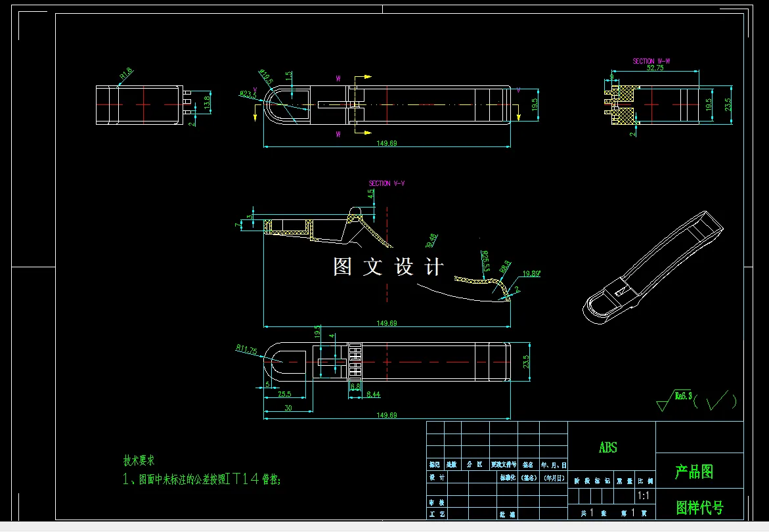This screenshot has width=769, height=532.
Task: Select the R8.8 radius callout
Action: (x=505, y=267)
